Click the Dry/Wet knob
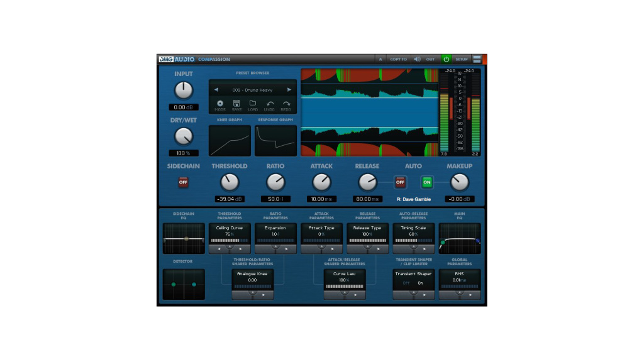The image size is (644, 355). [x=184, y=136]
